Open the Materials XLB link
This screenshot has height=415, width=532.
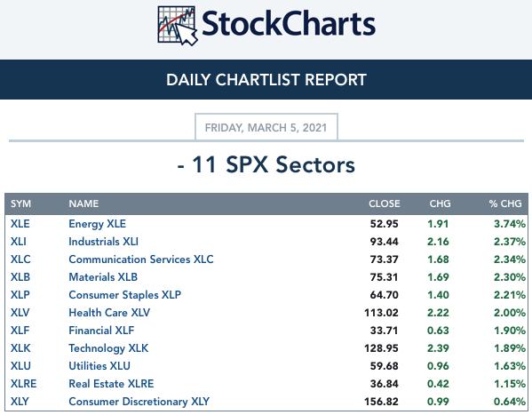coord(103,277)
